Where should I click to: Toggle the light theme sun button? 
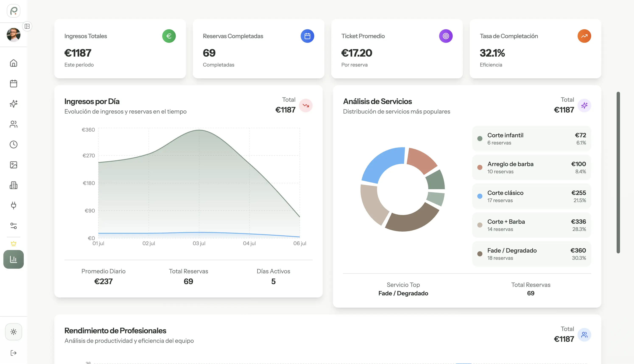tap(14, 332)
